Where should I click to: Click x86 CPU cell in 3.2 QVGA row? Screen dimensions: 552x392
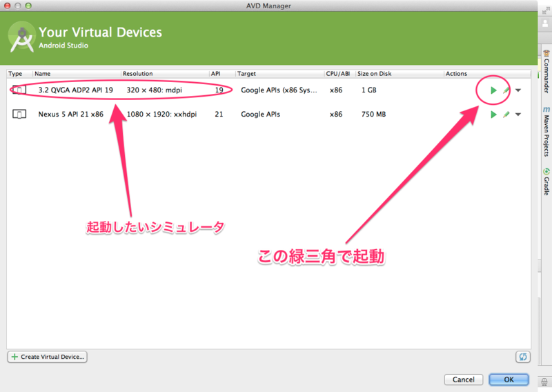pos(336,90)
